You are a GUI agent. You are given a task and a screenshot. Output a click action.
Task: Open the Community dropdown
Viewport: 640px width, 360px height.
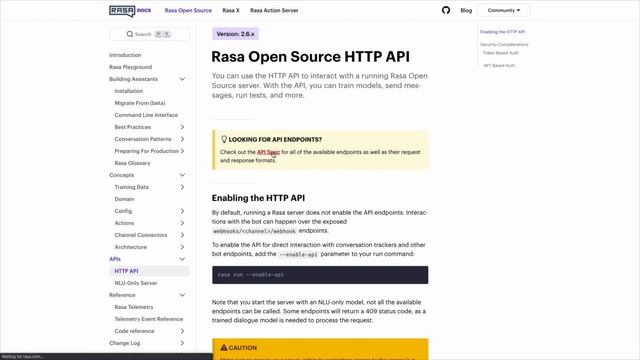pyautogui.click(x=504, y=10)
